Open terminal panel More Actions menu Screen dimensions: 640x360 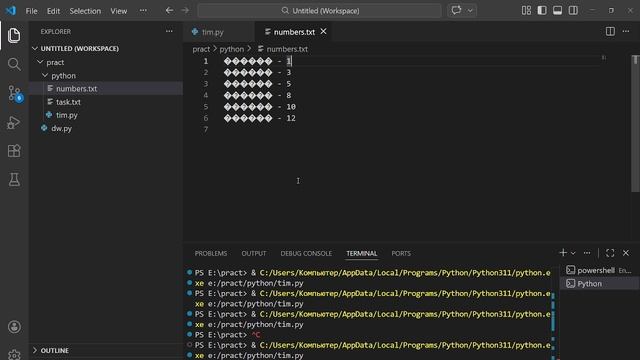pos(587,253)
